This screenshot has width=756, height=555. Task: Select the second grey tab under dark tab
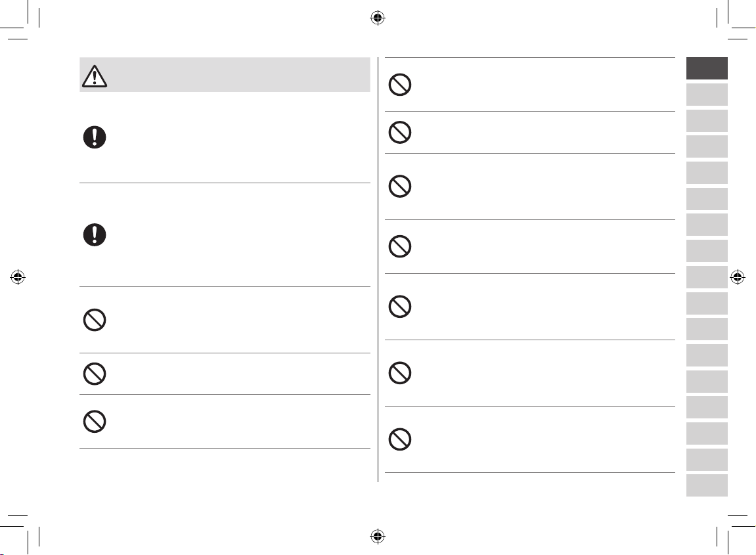[x=707, y=121]
